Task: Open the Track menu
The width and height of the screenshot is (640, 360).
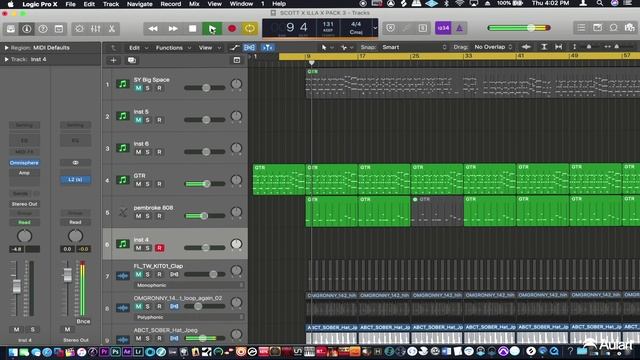Action: pyautogui.click(x=111, y=4)
